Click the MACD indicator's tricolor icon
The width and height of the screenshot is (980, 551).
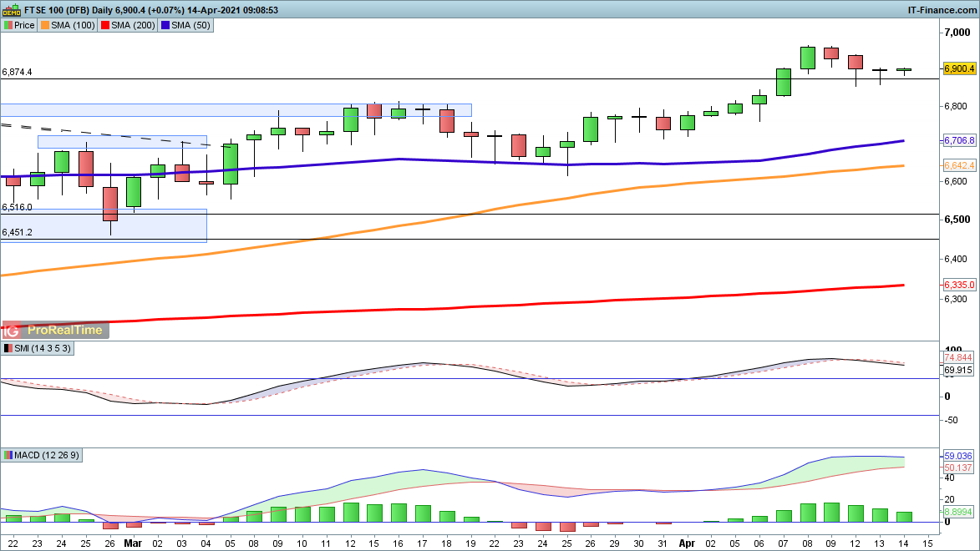[8, 455]
